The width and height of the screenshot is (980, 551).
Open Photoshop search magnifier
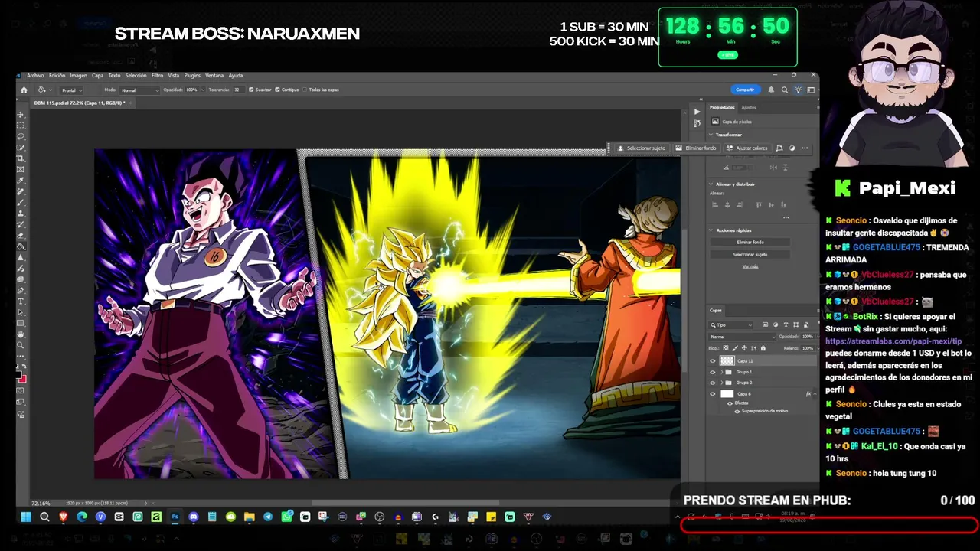click(x=785, y=90)
